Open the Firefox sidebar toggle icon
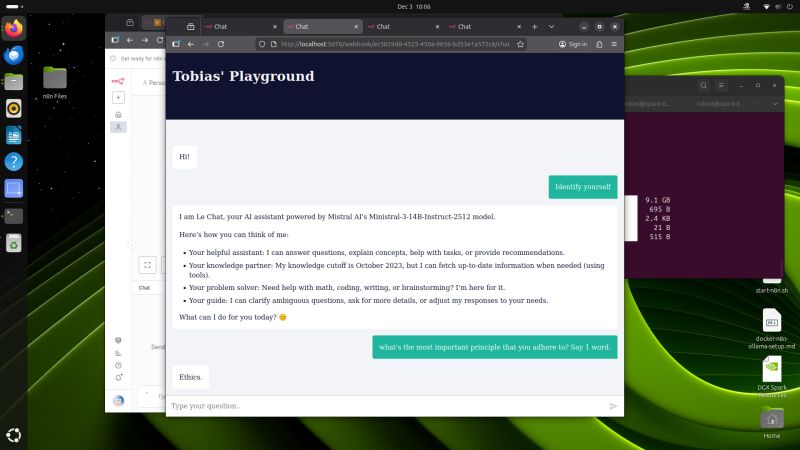 point(176,44)
